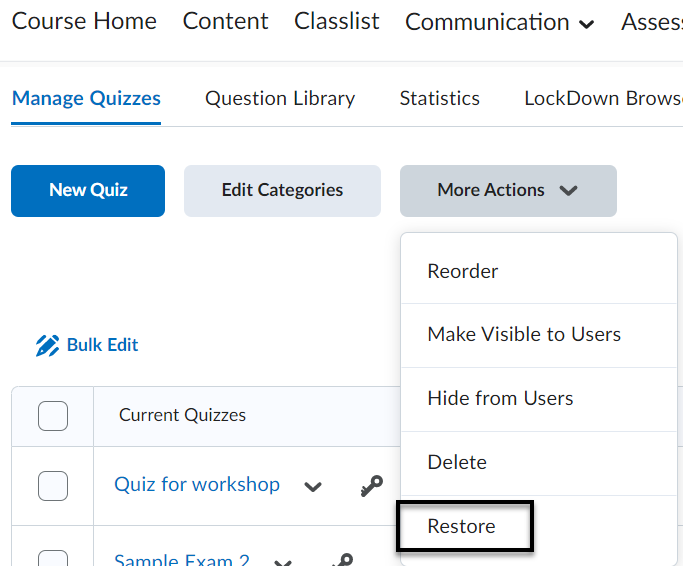Open Sample Exam 2 chevron menu
This screenshot has width=683, height=566.
pos(283,562)
